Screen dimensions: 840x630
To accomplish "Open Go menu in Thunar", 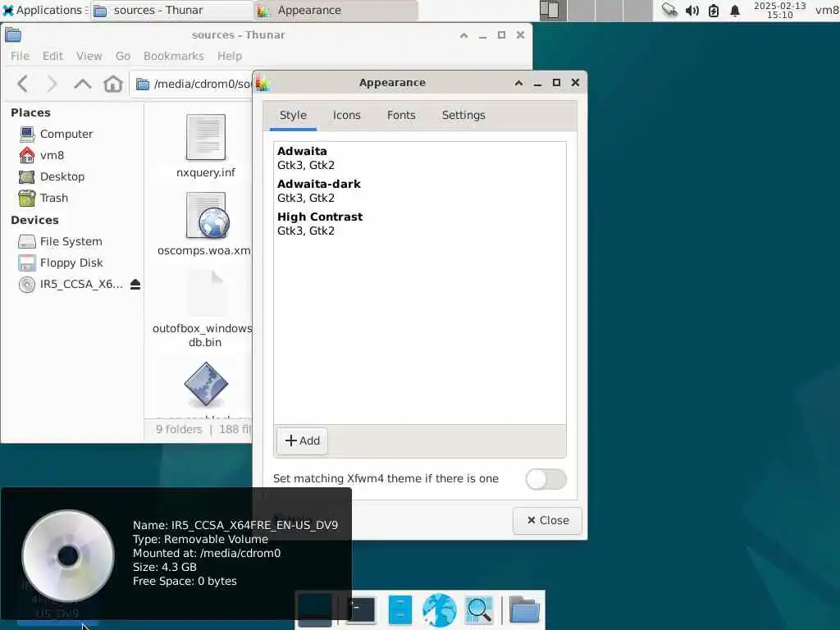I will (x=123, y=56).
